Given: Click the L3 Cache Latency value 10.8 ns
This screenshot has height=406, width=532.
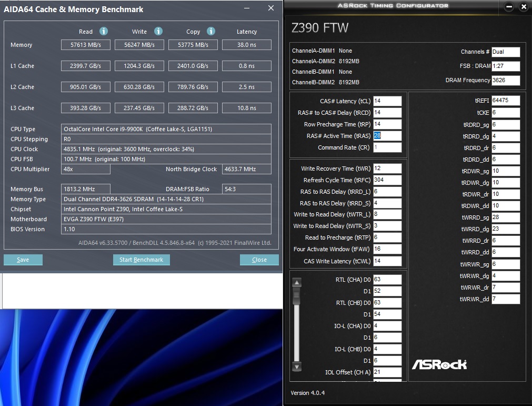Looking at the screenshot, I should [247, 108].
